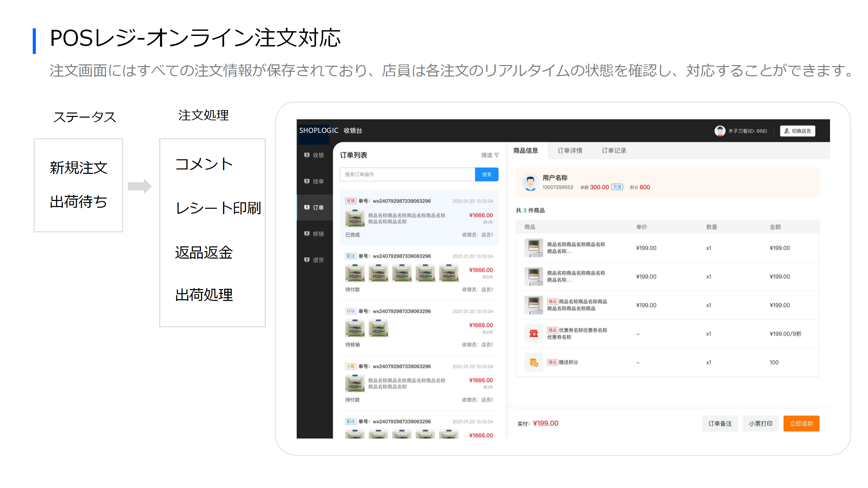Screen dimensions: 868x488
Task: Open the 核销 verification sidebar icon
Action: point(307,233)
